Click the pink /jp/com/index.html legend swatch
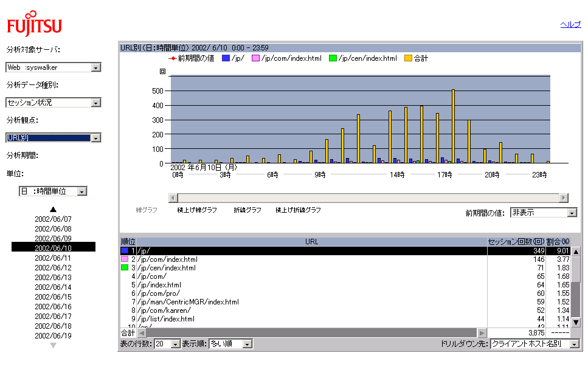The image size is (588, 367). (x=256, y=58)
